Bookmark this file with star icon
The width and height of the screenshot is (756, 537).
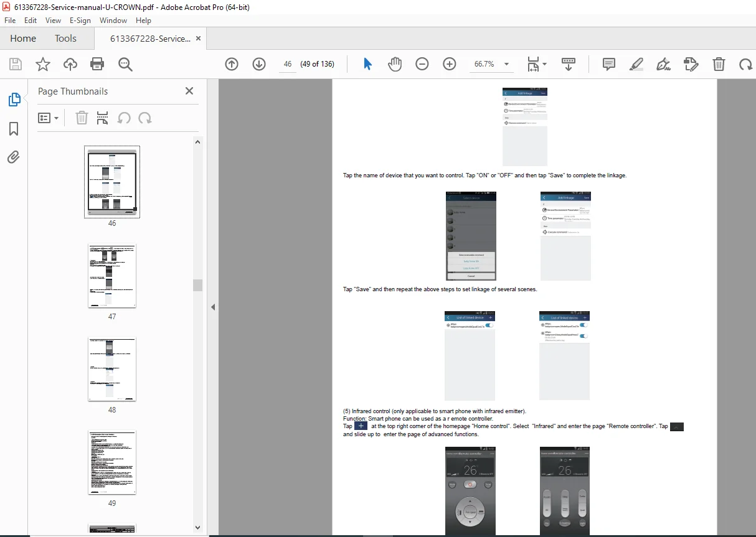pos(43,64)
